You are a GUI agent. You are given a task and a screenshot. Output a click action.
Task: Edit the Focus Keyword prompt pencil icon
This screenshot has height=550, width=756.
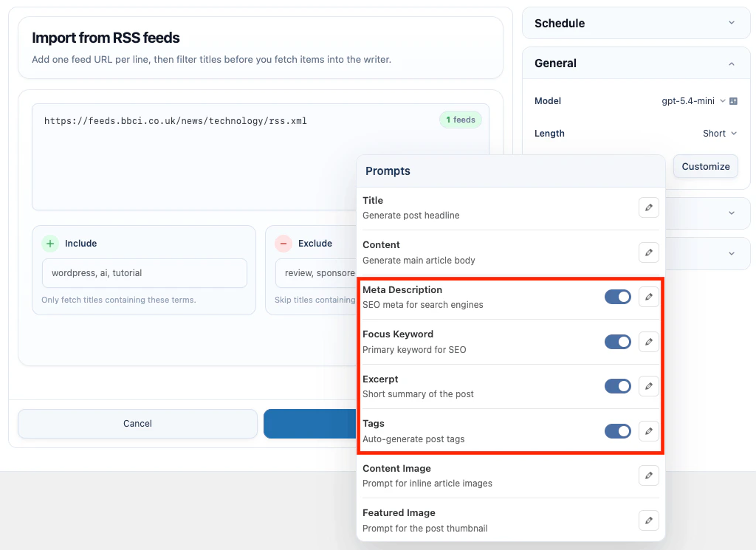click(648, 342)
